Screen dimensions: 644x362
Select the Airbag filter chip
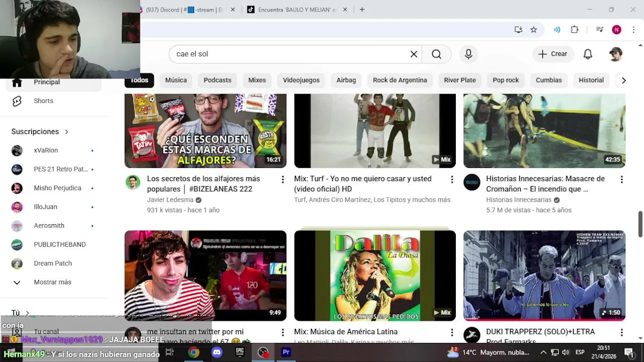[x=346, y=80]
